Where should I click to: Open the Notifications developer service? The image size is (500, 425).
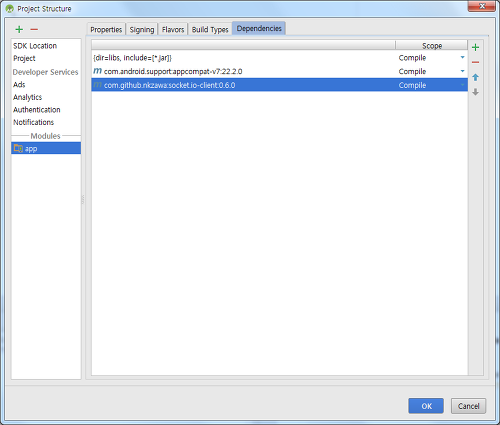[33, 122]
